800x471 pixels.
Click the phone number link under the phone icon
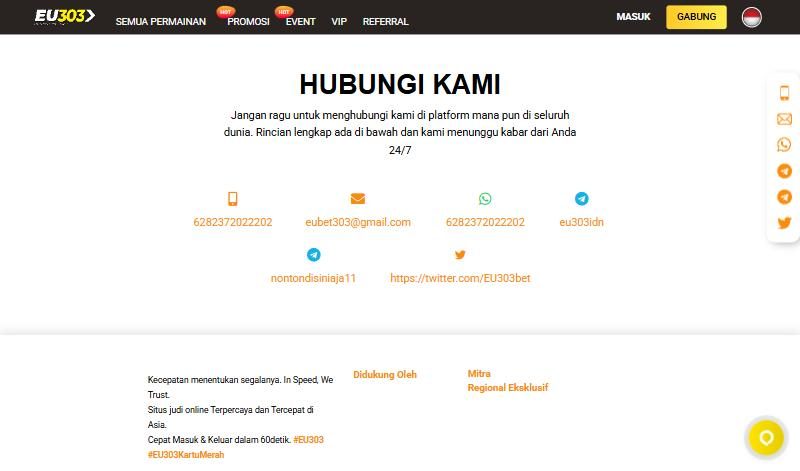click(233, 222)
